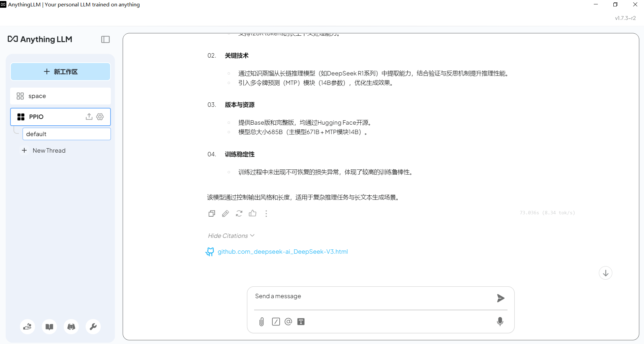Open the documentation book icon

pos(49,326)
